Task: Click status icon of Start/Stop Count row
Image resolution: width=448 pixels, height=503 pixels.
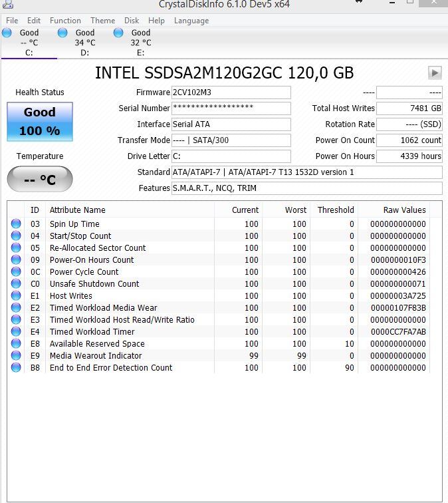Action: [16, 236]
